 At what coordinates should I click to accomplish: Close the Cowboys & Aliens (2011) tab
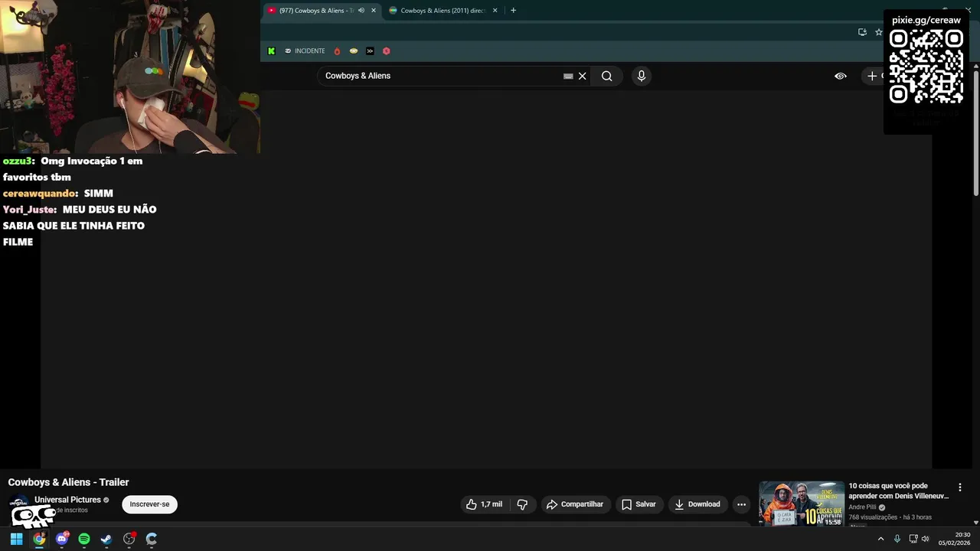495,11
